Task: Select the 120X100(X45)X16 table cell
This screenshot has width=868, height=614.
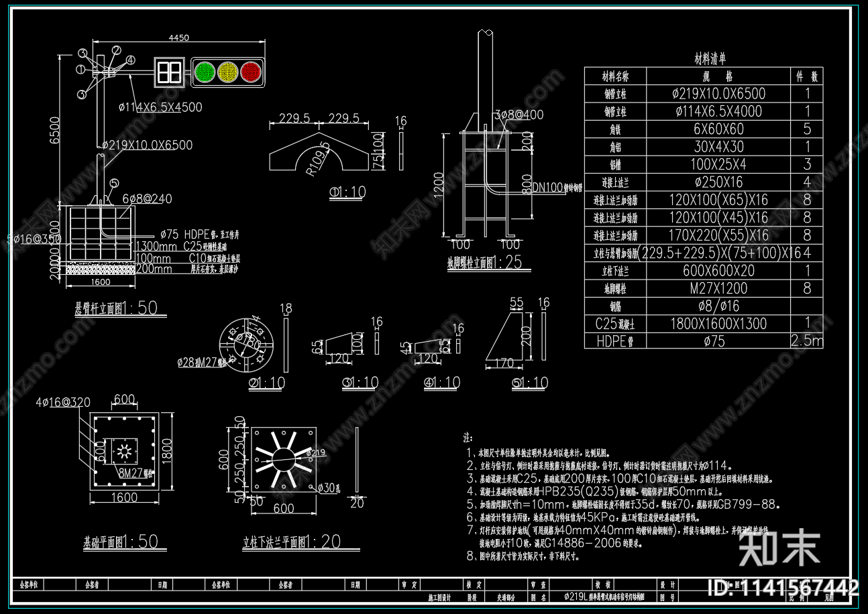Action: 719,217
